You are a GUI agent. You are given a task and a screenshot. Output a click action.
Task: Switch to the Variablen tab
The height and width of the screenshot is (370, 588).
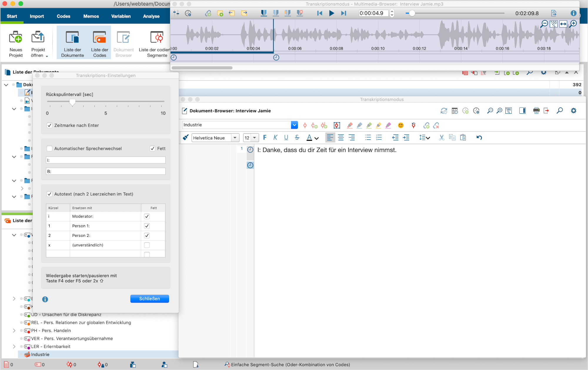(121, 16)
